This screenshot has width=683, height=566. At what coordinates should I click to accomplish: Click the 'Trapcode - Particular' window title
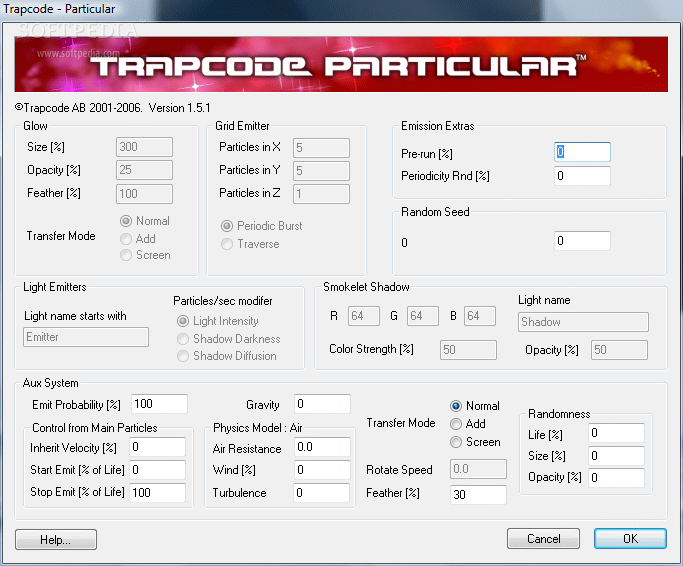tap(59, 9)
